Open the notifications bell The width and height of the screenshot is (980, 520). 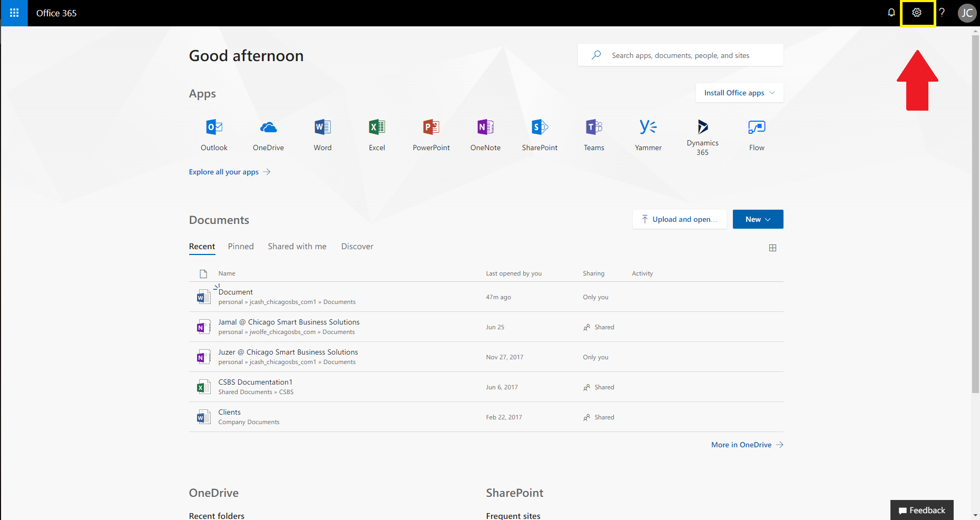coord(891,13)
